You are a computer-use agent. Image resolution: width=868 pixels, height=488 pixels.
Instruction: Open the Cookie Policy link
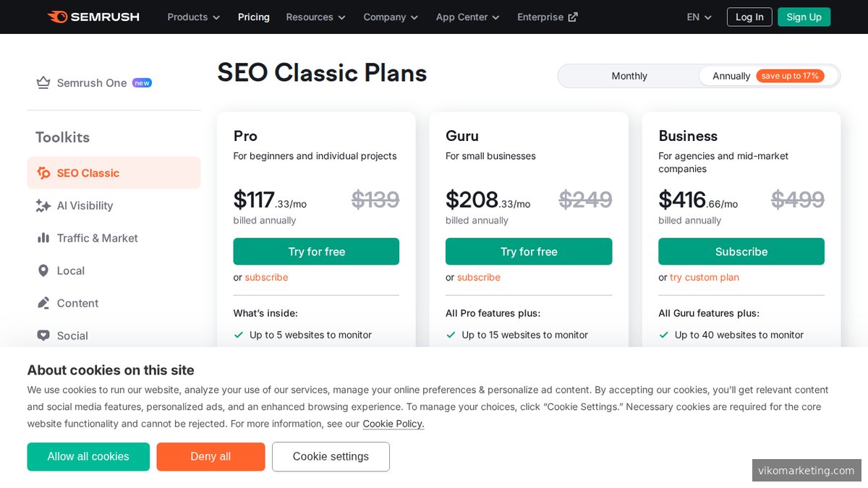(x=393, y=424)
